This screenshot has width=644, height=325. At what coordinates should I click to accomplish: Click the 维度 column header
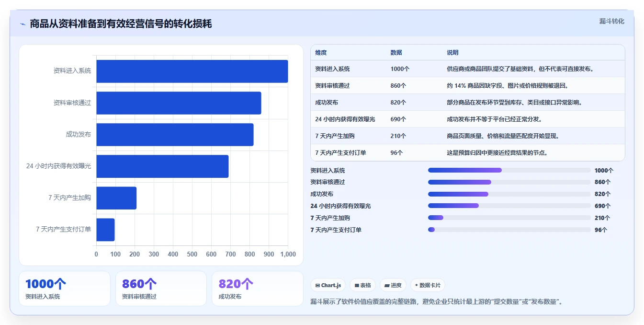pos(321,52)
